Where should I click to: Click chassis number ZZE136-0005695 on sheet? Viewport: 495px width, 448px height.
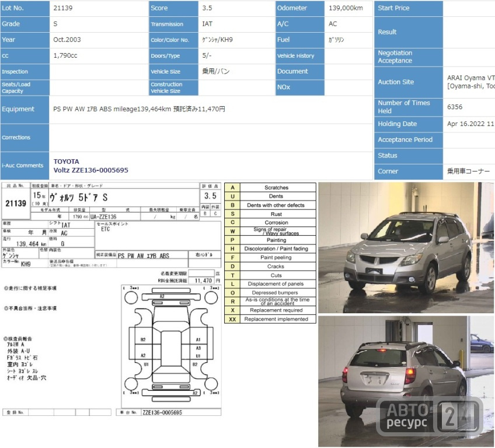(x=162, y=412)
